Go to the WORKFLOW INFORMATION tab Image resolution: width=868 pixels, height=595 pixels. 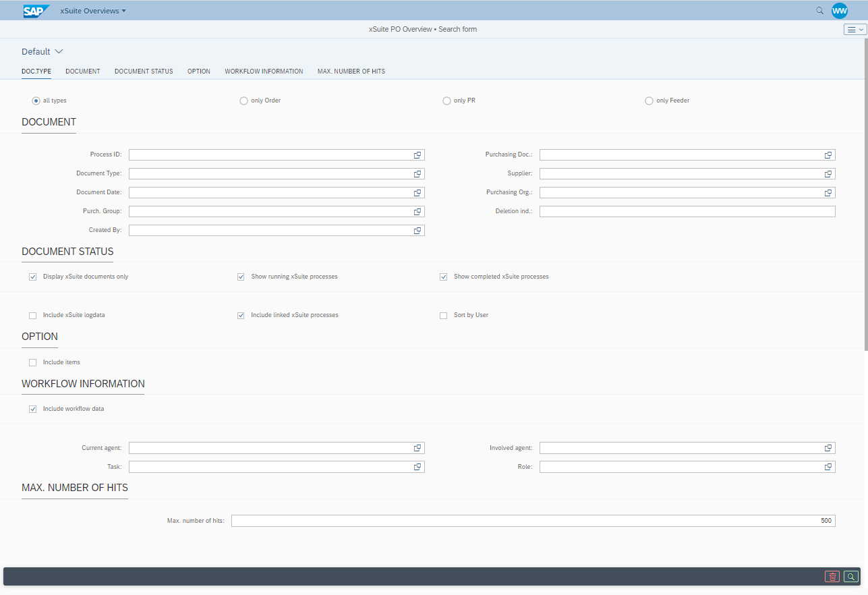[x=264, y=72]
